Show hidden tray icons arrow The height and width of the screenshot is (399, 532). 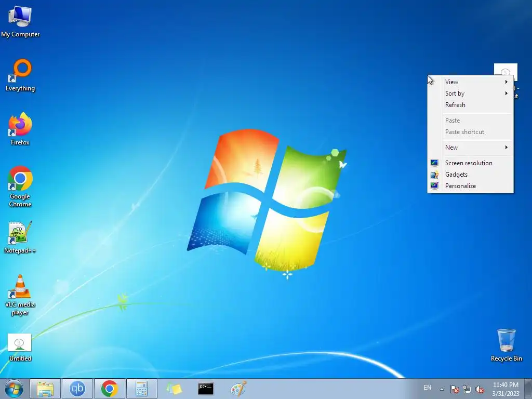coord(442,389)
